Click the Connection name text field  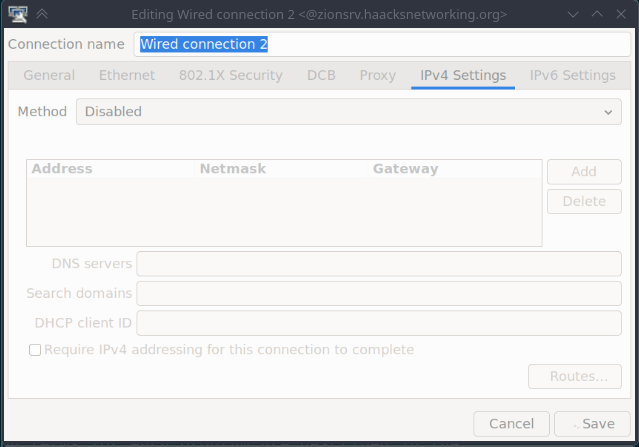382,44
